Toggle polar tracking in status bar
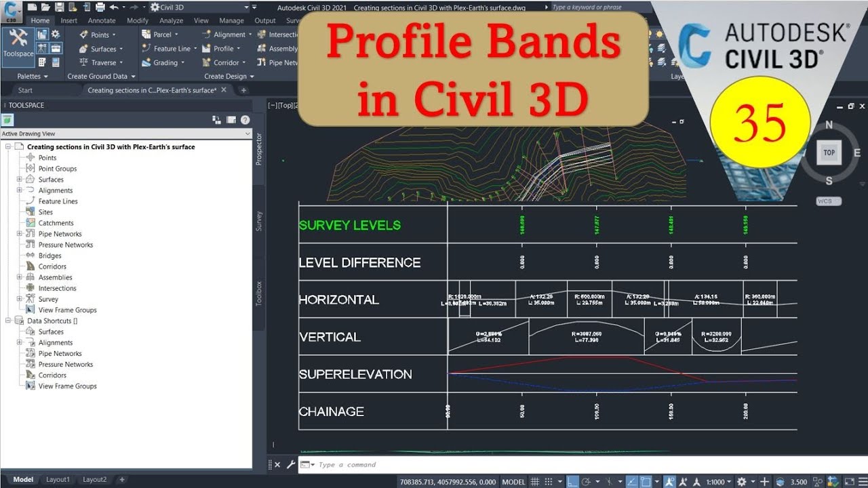 (x=587, y=481)
